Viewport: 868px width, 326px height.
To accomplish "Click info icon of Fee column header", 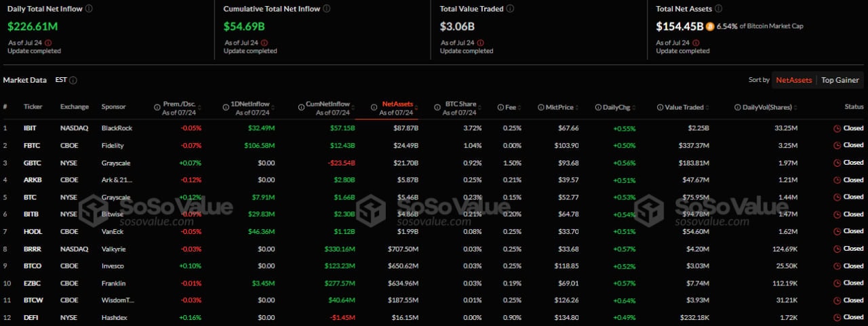I will [x=500, y=107].
